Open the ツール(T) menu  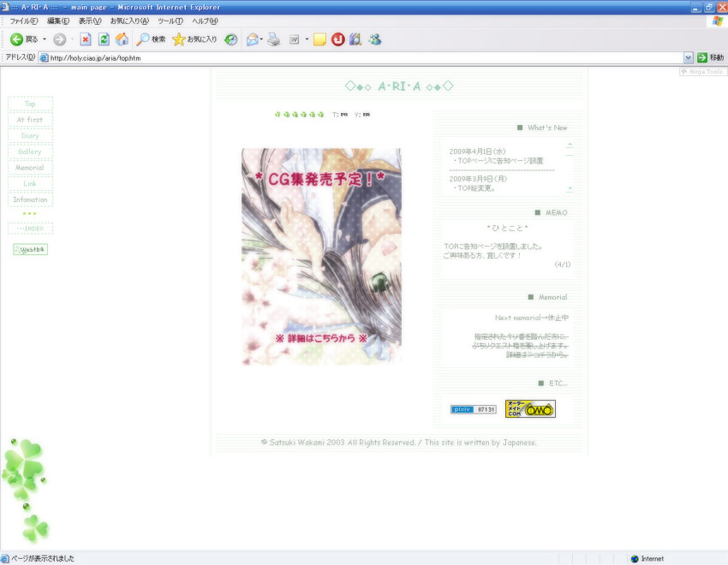(170, 21)
